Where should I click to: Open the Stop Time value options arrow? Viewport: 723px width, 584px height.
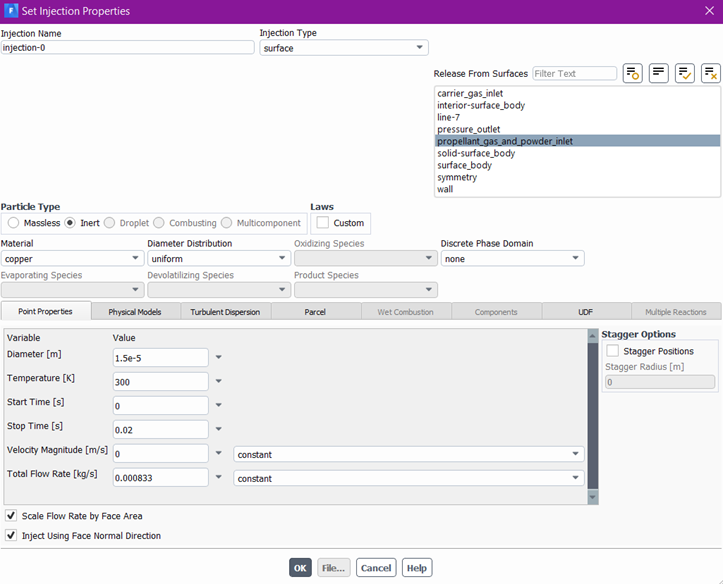point(219,429)
